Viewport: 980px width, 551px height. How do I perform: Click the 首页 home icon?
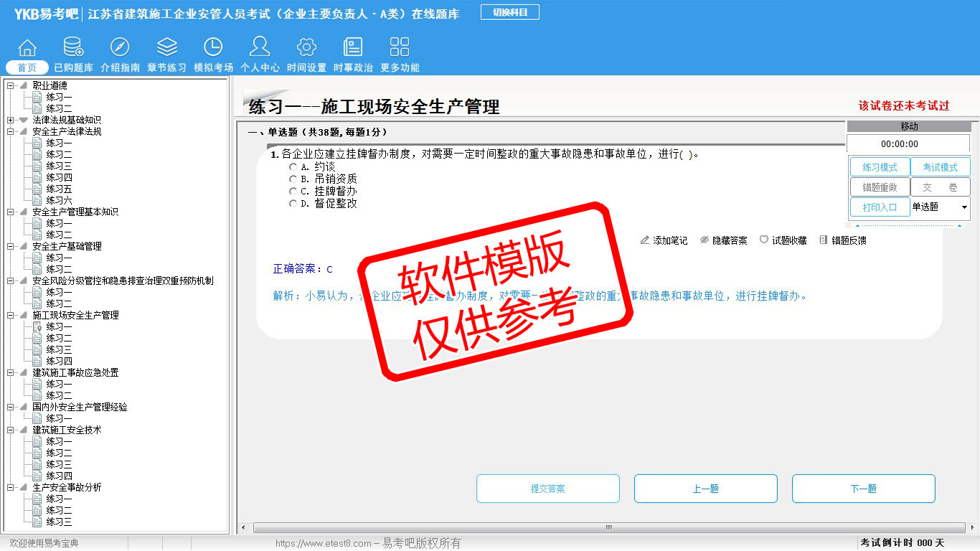[x=27, y=48]
